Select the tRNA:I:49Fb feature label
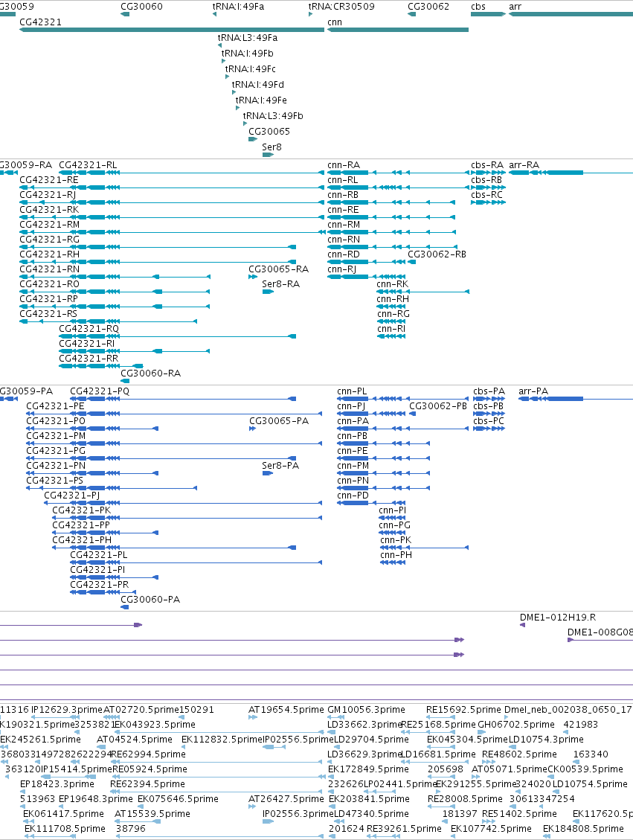The width and height of the screenshot is (633, 840). point(248,53)
